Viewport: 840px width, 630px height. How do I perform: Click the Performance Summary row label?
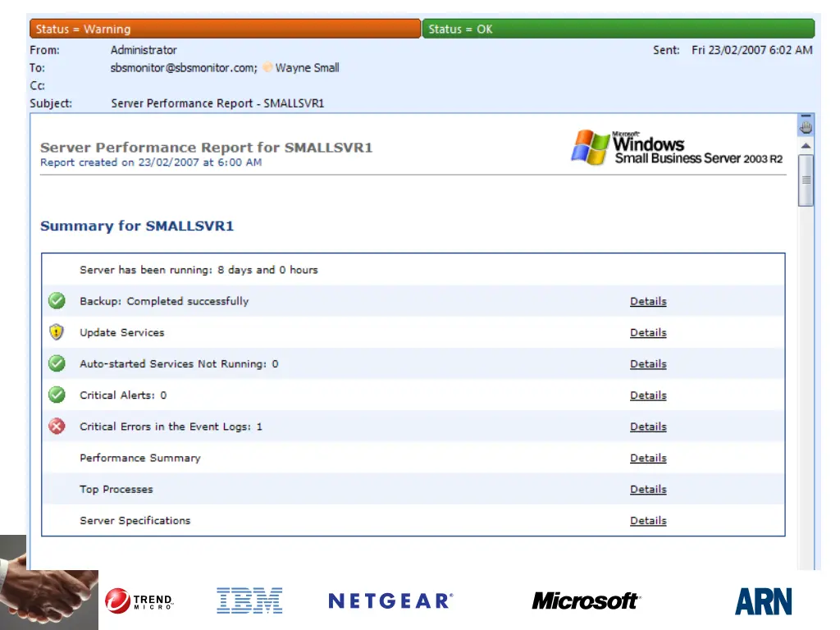coord(140,458)
